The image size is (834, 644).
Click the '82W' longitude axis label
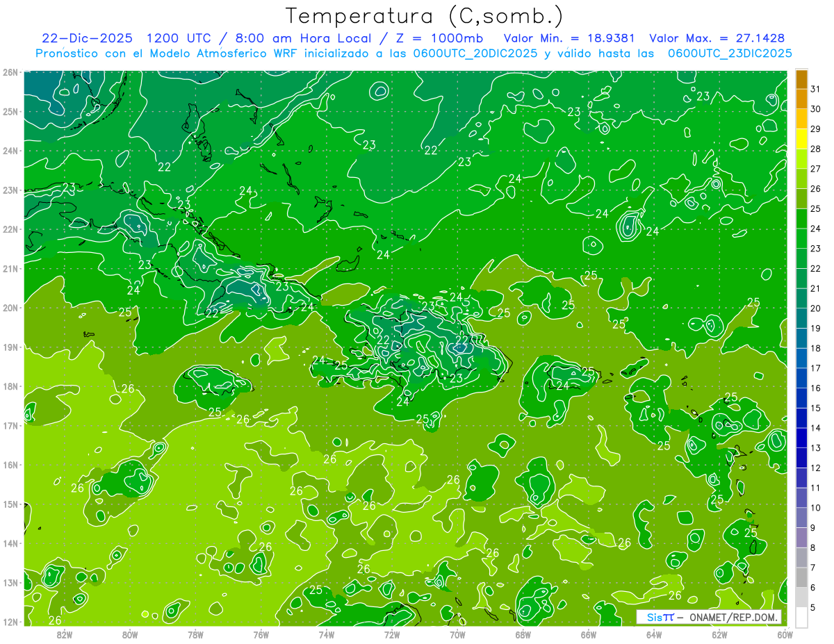coord(65,634)
